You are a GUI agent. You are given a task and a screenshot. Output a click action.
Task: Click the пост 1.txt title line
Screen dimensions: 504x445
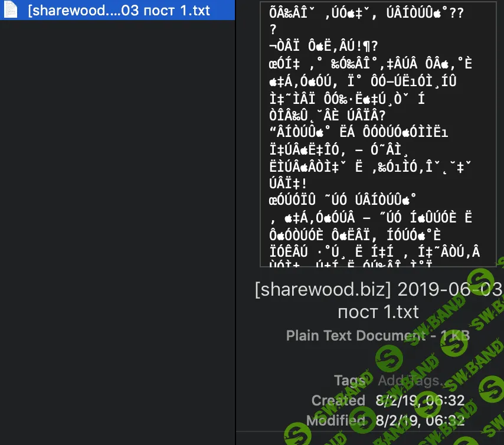(378, 312)
